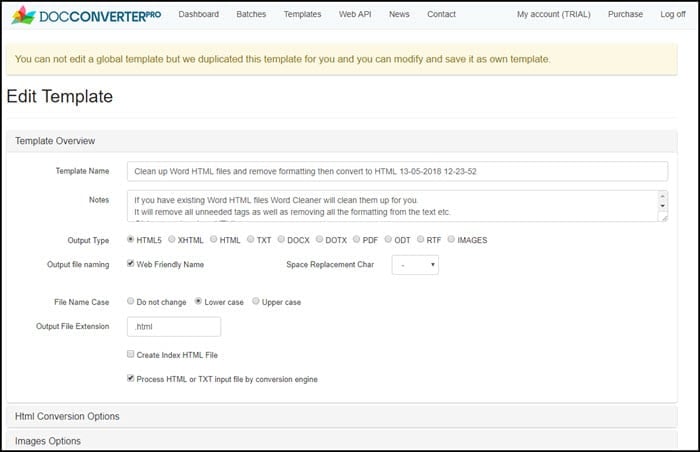
Task: Click the Notes resize handle
Action: point(664,218)
